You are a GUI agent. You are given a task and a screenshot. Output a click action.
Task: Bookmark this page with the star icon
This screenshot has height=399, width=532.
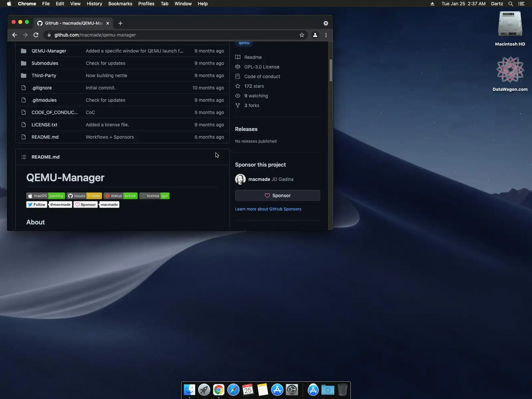(302, 35)
